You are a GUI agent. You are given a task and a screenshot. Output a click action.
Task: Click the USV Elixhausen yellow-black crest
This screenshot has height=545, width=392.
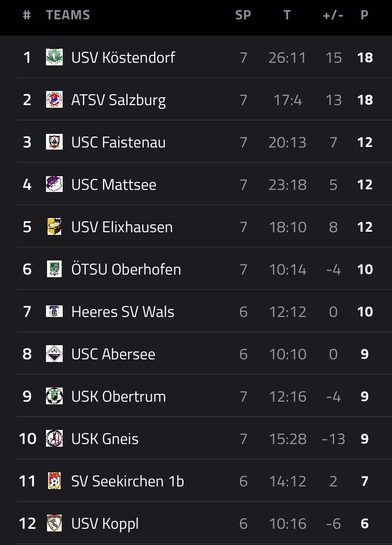[x=54, y=226]
